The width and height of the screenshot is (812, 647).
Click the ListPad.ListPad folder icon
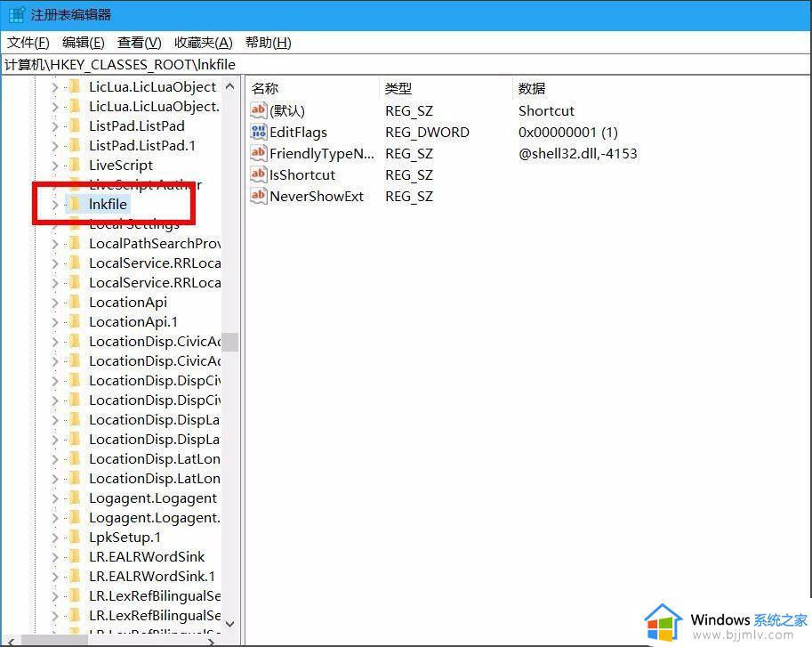point(75,125)
